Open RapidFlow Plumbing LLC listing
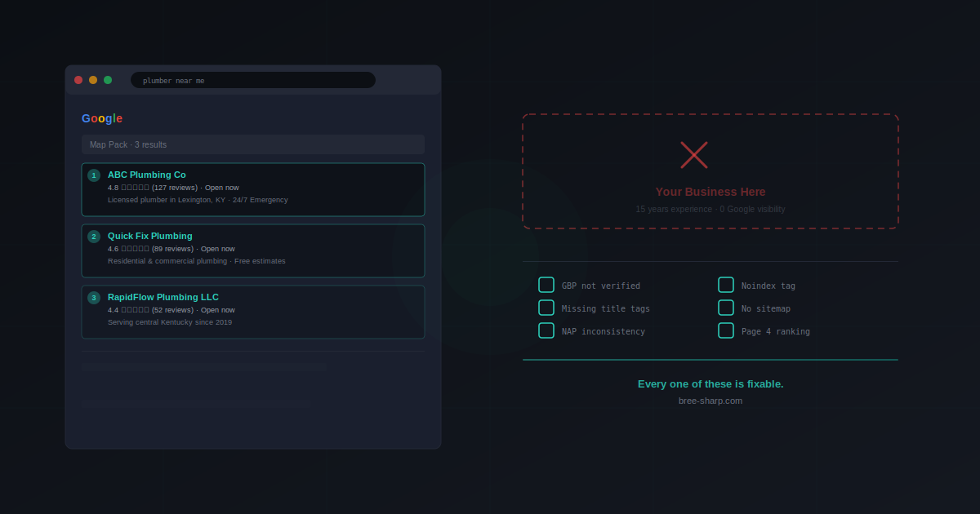Viewport: 980px width, 514px height. pos(163,297)
